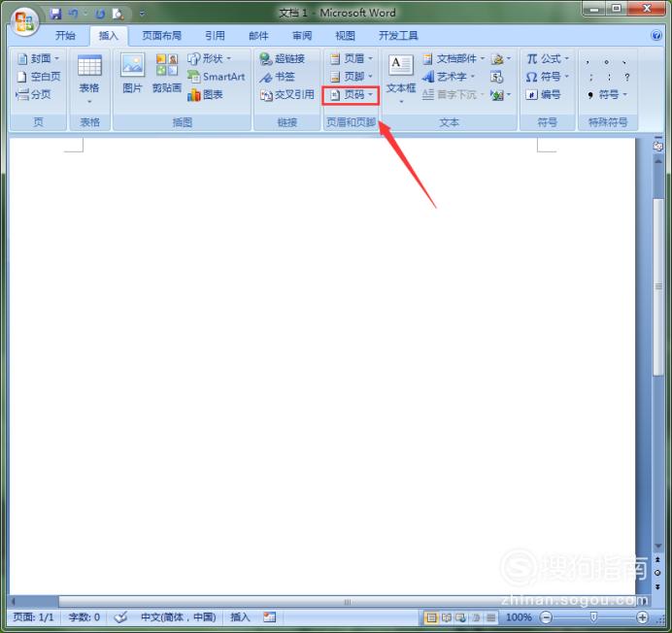
Task: Undo the last action
Action: (74, 14)
